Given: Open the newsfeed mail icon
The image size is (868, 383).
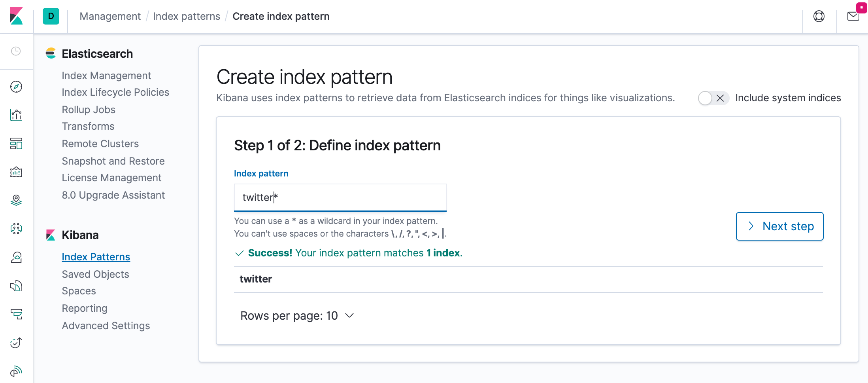Looking at the screenshot, I should click(x=853, y=16).
